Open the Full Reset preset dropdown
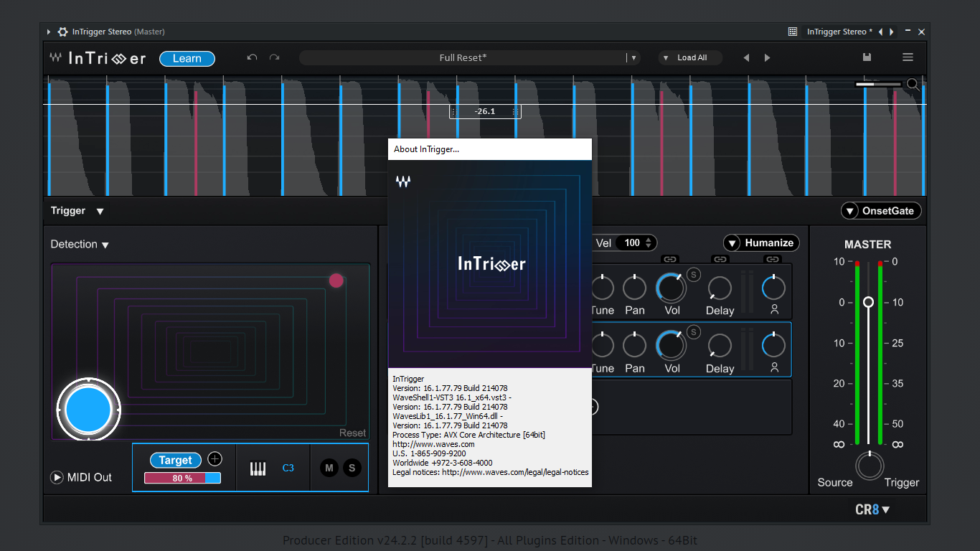Screen dimensions: 980x551 632,57
